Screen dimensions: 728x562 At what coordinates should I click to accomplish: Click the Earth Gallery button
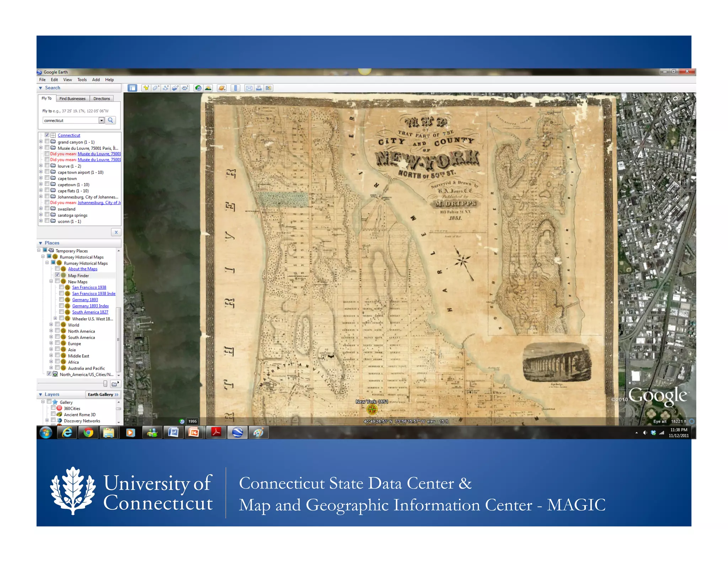coord(103,394)
